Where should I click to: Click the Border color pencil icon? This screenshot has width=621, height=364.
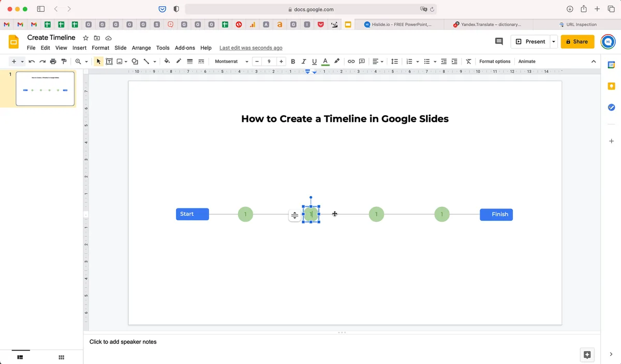[x=179, y=62]
